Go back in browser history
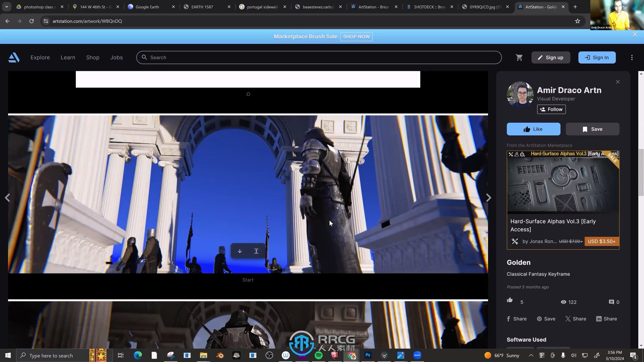 [7, 21]
